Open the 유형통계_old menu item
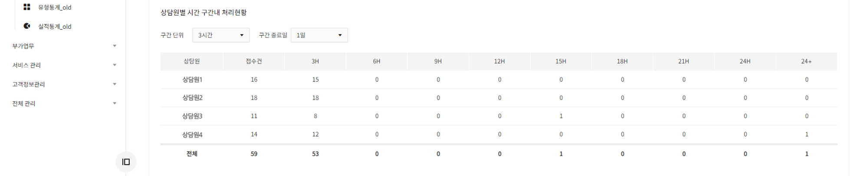868x176 pixels. (55, 7)
